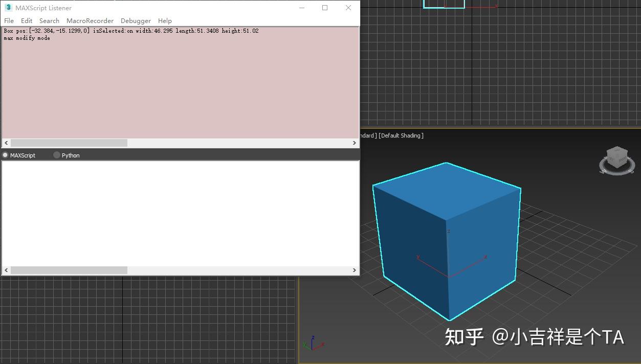The image size is (641, 364).
Task: Click the West marker on the ViewCube compass ring
Action: tap(604, 171)
